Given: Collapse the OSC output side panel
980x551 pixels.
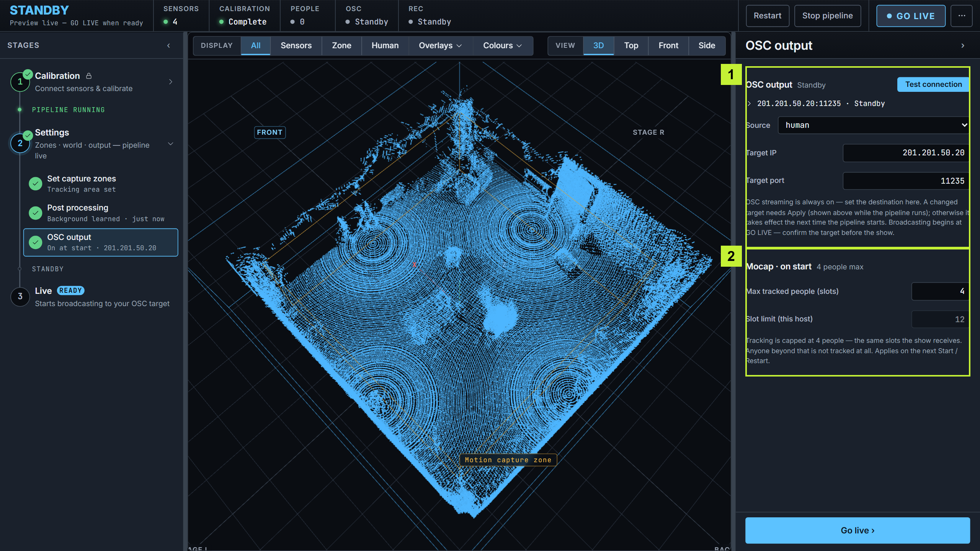Looking at the screenshot, I should pos(963,46).
